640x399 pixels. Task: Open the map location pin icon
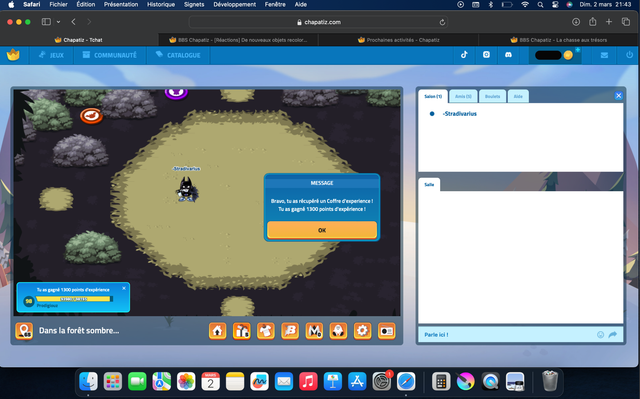coord(24,331)
